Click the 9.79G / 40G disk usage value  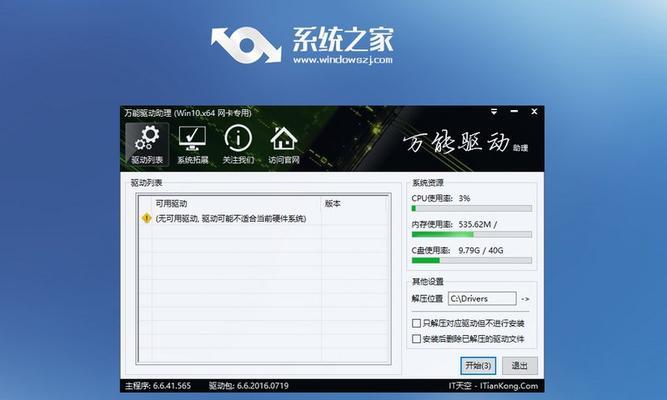coord(481,250)
